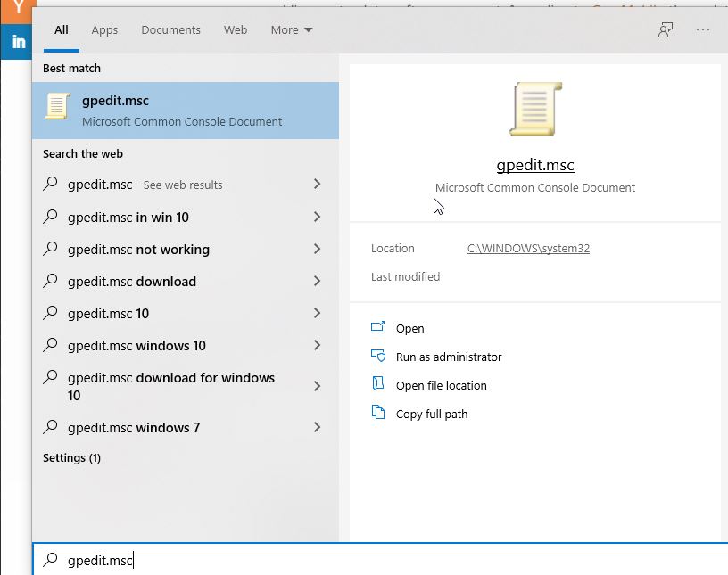Screen dimensions: 728x575
Task: Select the Web tab
Action: point(236,29)
